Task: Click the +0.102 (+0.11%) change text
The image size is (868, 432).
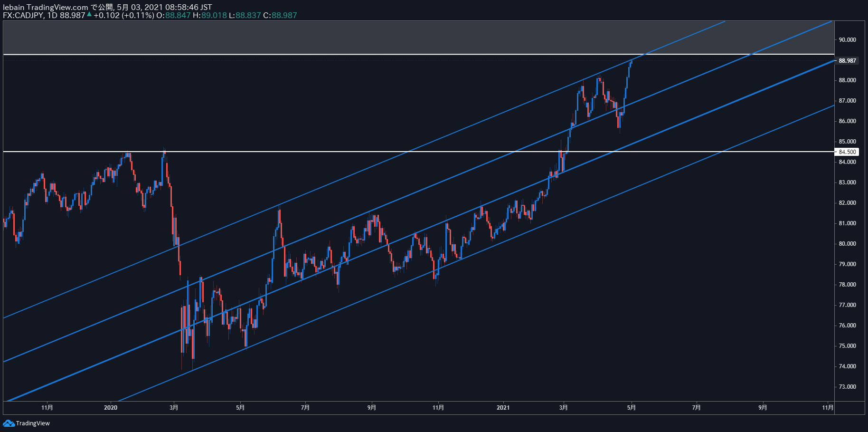Action: [x=123, y=15]
